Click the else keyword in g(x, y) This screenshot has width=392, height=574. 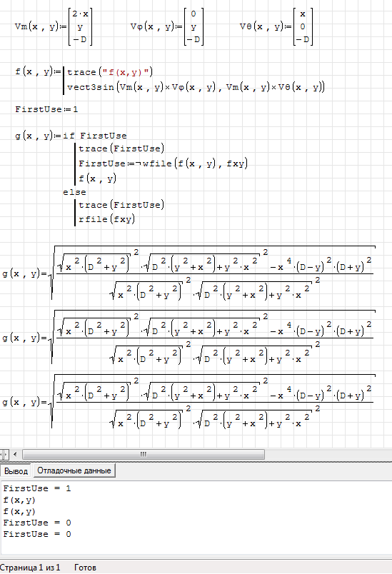click(74, 192)
